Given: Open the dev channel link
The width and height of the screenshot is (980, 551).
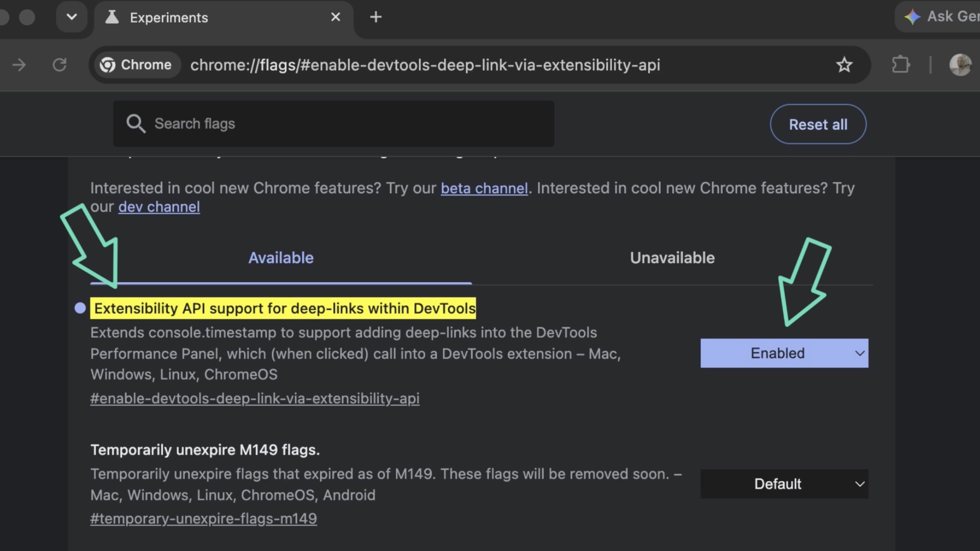Looking at the screenshot, I should click(x=159, y=207).
